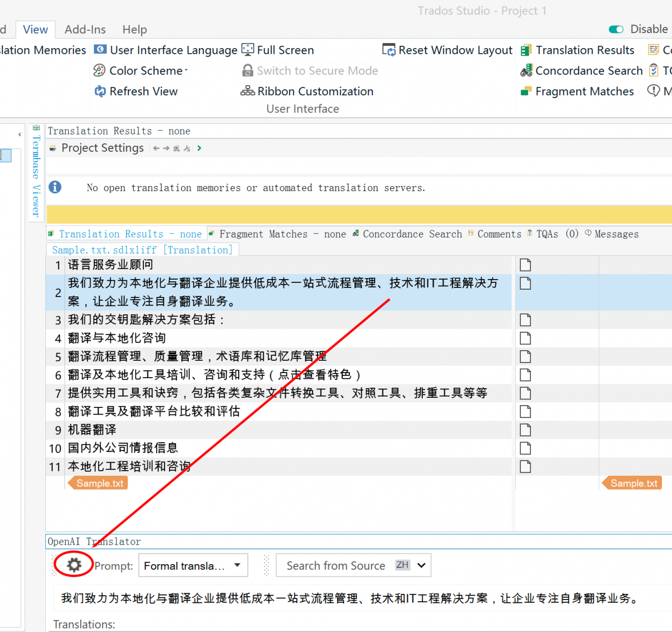672x632 pixels.
Task: Open the Prompt dropdown showing Formal translation
Action: [193, 565]
